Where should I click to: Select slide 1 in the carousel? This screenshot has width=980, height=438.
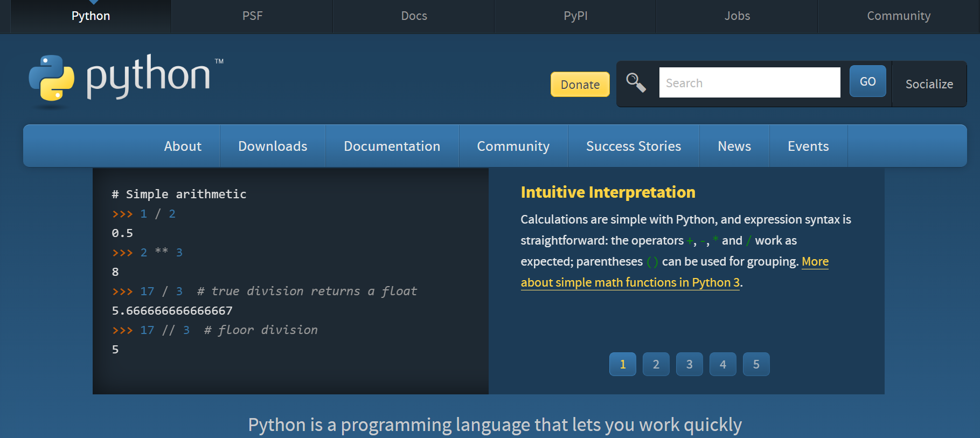coord(623,364)
